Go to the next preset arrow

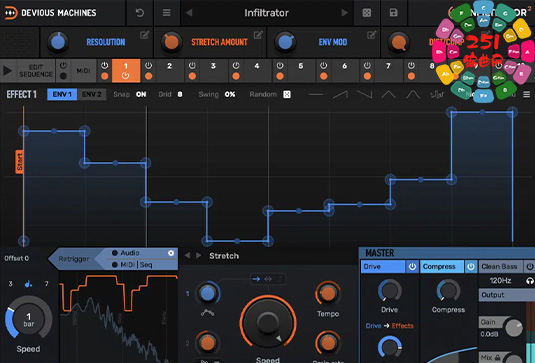[345, 13]
